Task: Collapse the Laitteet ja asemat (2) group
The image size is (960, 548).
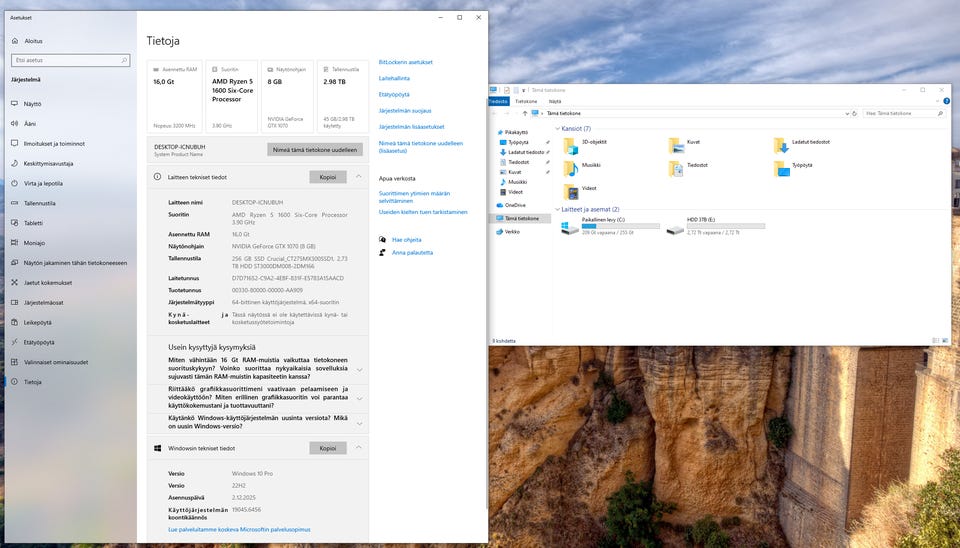Action: coord(558,209)
